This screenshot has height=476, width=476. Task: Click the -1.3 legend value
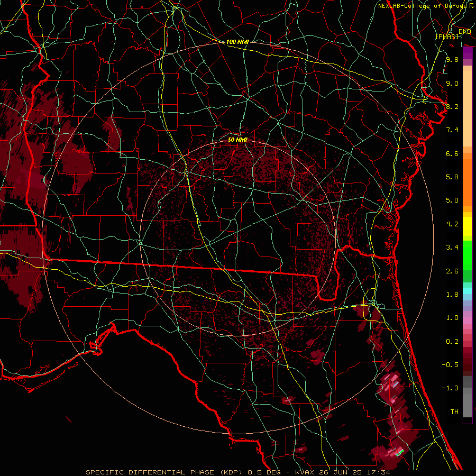tap(450, 388)
